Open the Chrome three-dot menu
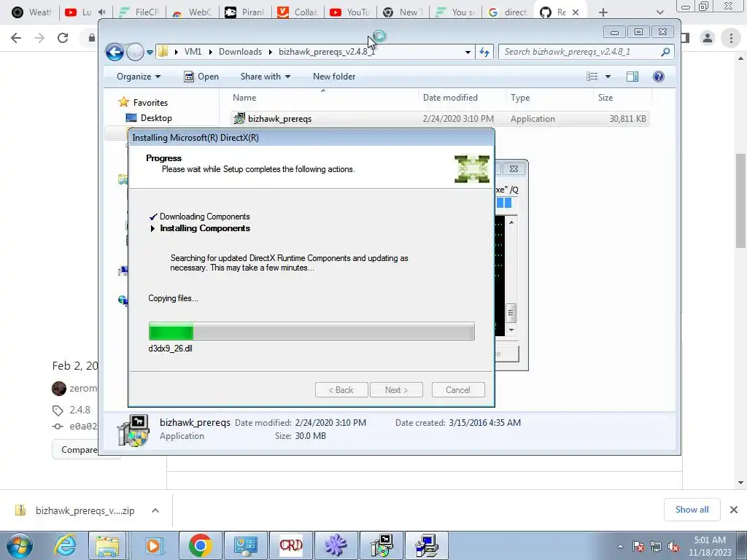This screenshot has height=560, width=747. point(731,38)
